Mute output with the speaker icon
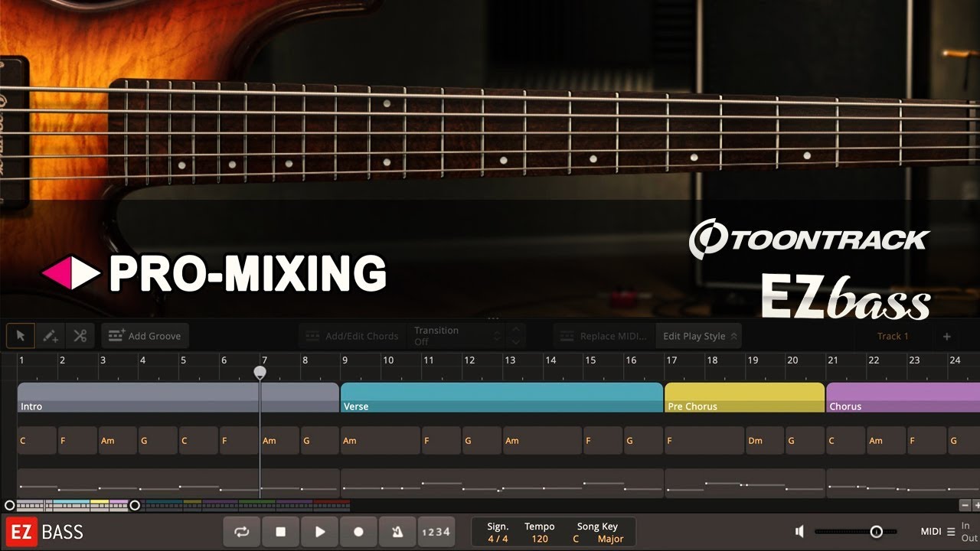 (x=799, y=532)
